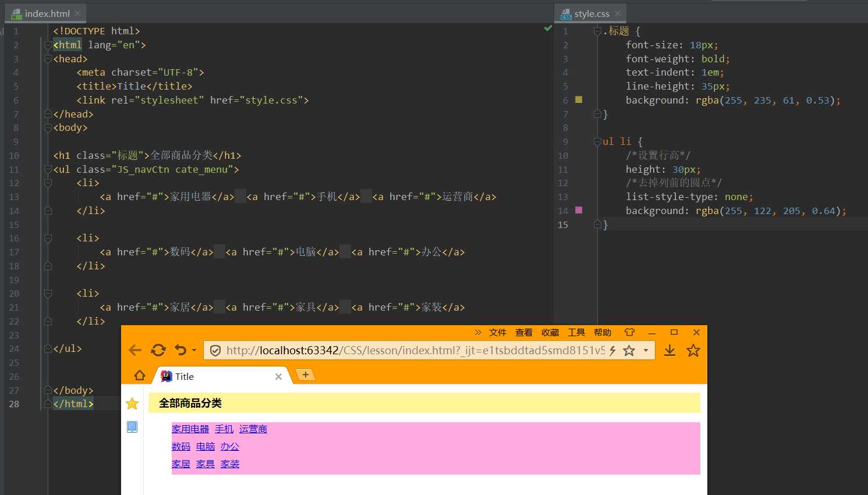Open the 查看 menu in the browser
The height and width of the screenshot is (495, 868).
click(524, 333)
